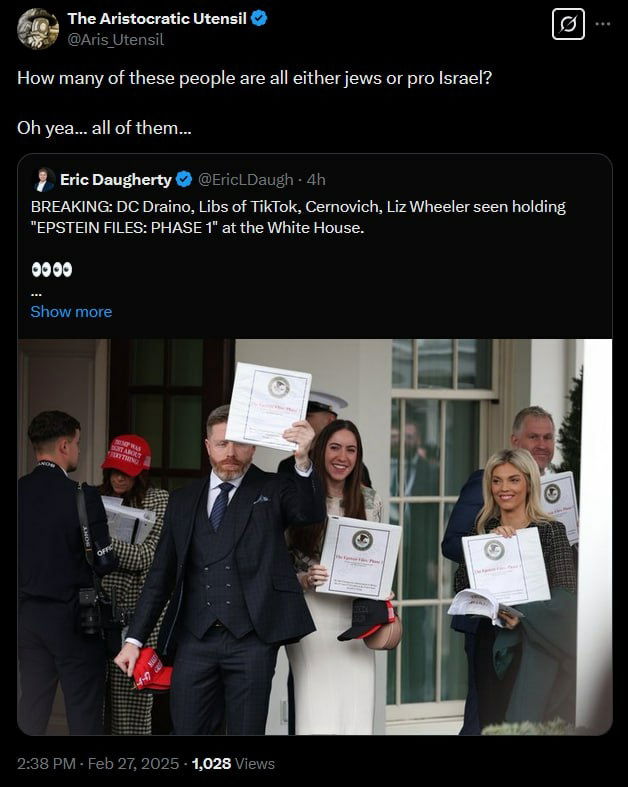Open the @EricLDaugh handle
Image resolution: width=628 pixels, height=787 pixels.
coord(245,179)
